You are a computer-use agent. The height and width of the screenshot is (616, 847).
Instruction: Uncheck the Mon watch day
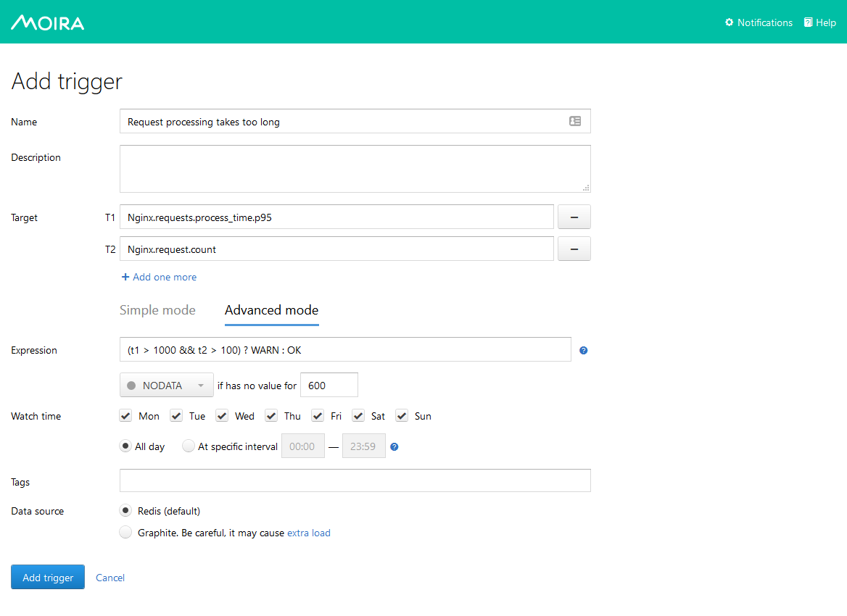pos(125,416)
